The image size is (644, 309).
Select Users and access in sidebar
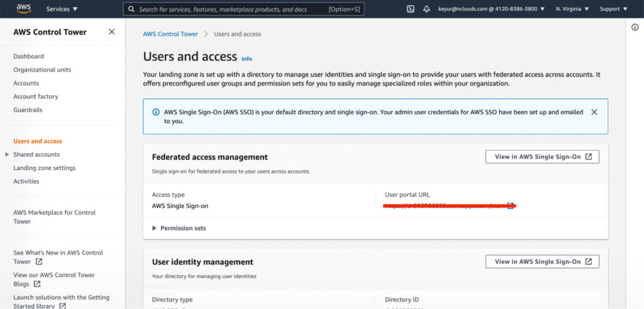coord(37,141)
